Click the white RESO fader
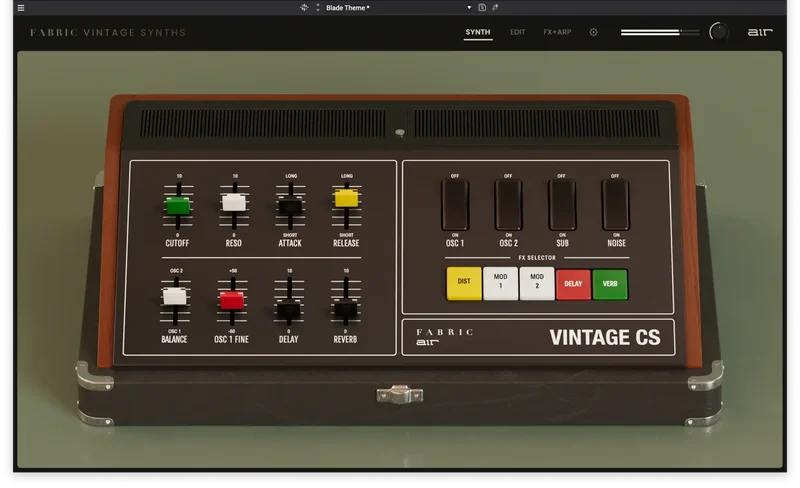 pyautogui.click(x=234, y=203)
